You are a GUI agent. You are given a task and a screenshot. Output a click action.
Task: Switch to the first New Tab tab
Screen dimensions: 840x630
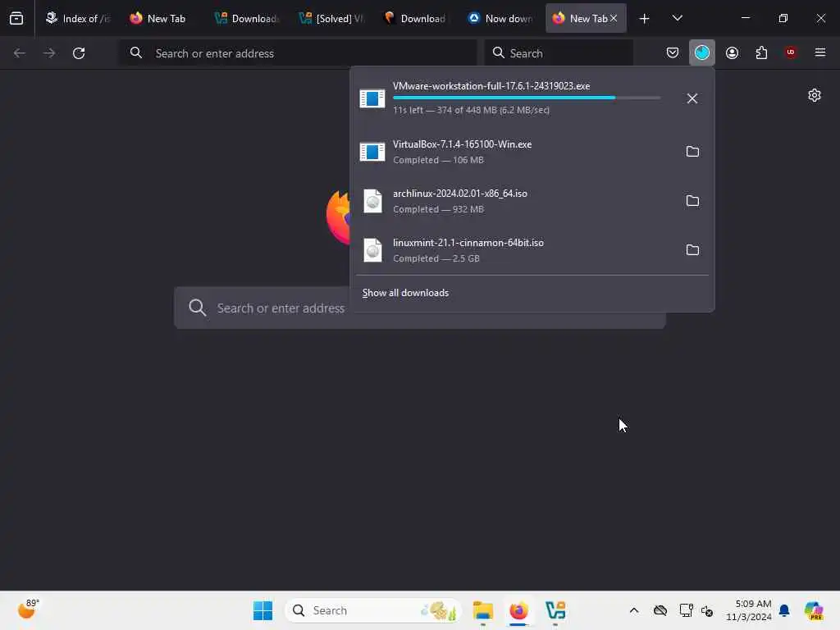[159, 18]
